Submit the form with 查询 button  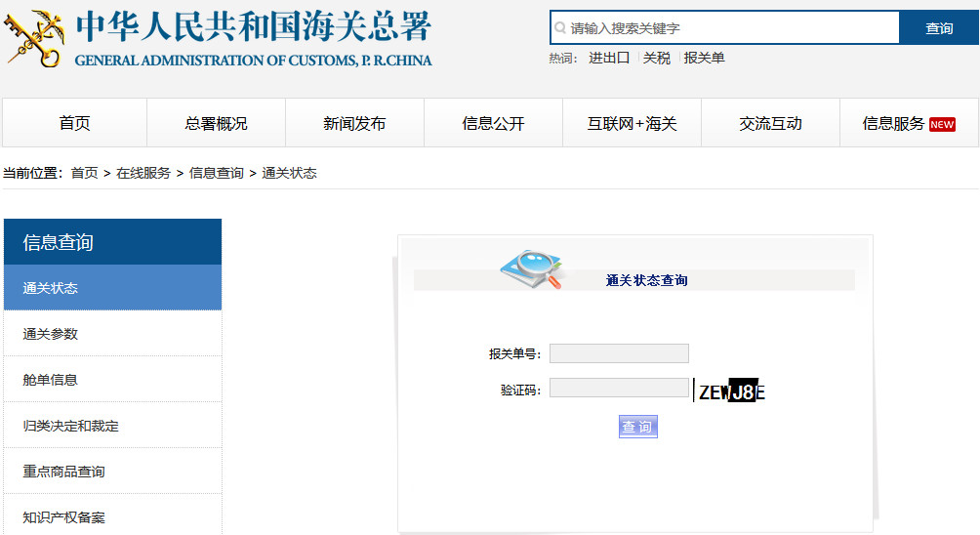pos(637,427)
